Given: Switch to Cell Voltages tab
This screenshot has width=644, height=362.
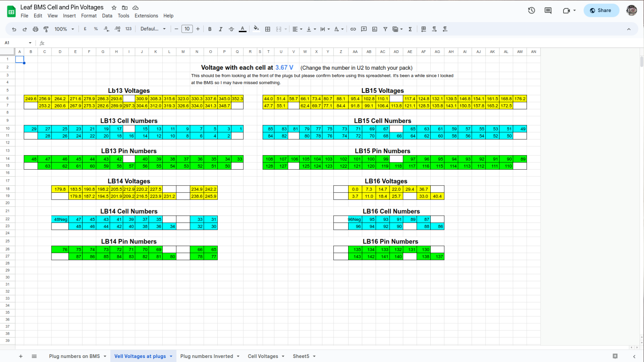Looking at the screenshot, I should point(263,356).
